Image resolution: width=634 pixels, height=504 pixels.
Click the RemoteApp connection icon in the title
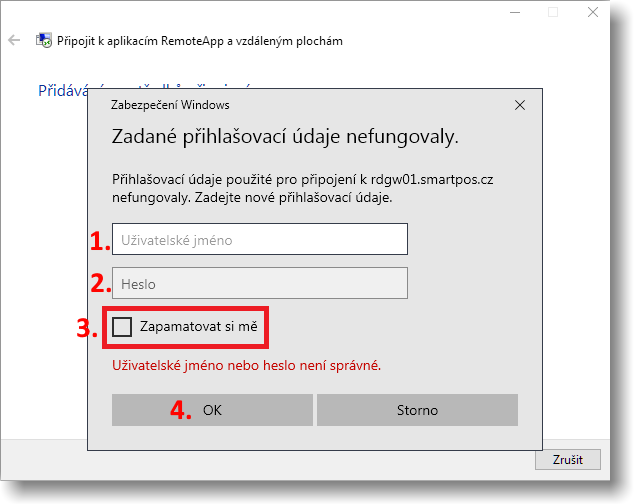[44, 41]
